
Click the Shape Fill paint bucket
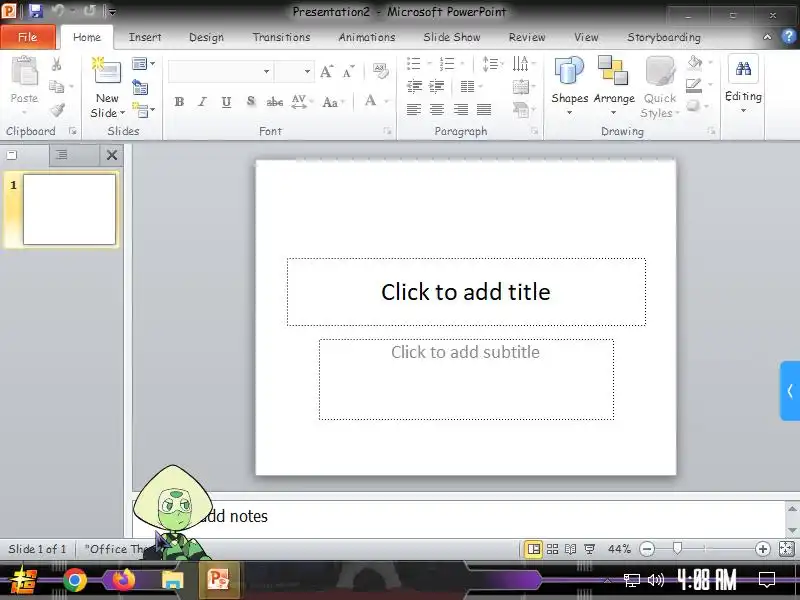click(694, 62)
